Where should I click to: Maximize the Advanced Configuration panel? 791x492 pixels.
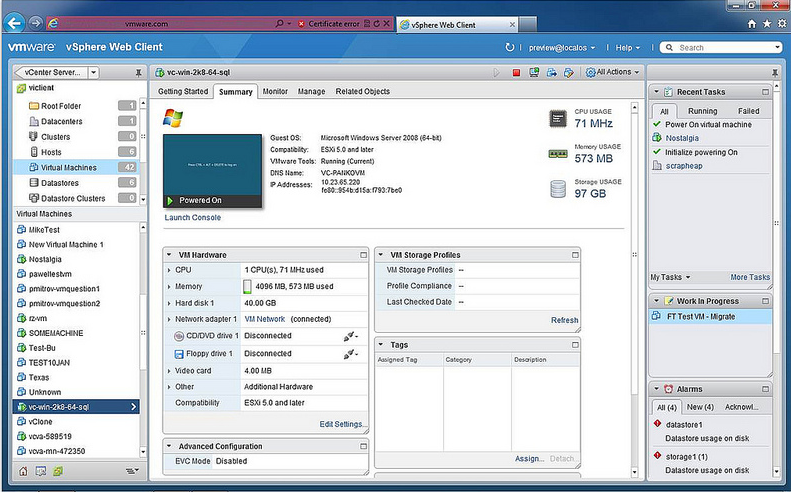[363, 447]
